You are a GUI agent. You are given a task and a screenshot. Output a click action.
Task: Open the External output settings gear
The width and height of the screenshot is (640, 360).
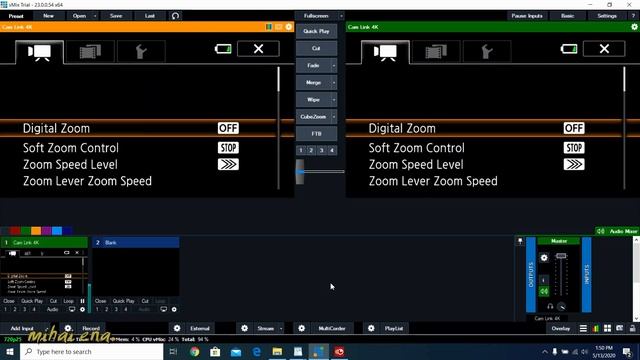tap(177, 328)
